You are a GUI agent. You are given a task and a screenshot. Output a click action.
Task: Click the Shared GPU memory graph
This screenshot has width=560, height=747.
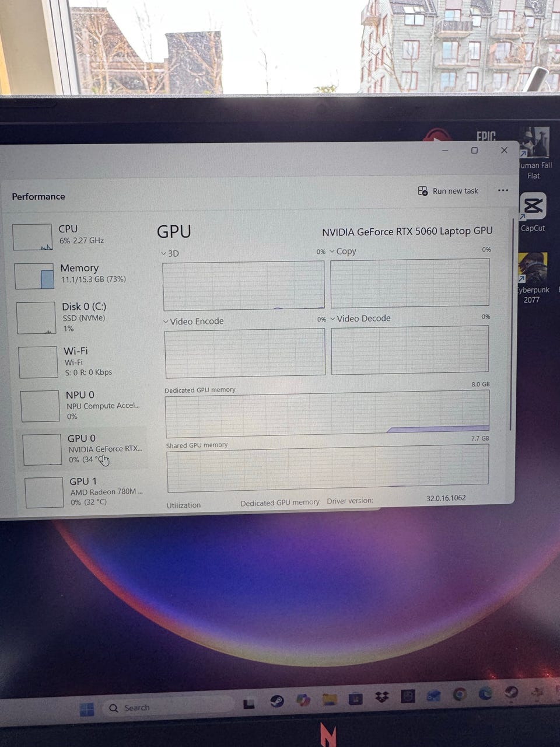328,469
